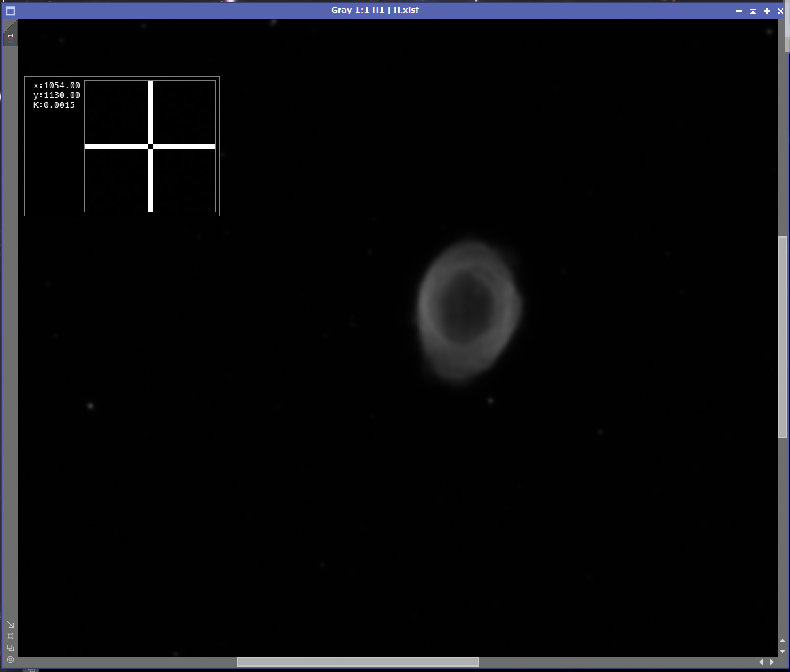Click the scroll down arrow
This screenshot has width=790, height=672.
click(783, 651)
